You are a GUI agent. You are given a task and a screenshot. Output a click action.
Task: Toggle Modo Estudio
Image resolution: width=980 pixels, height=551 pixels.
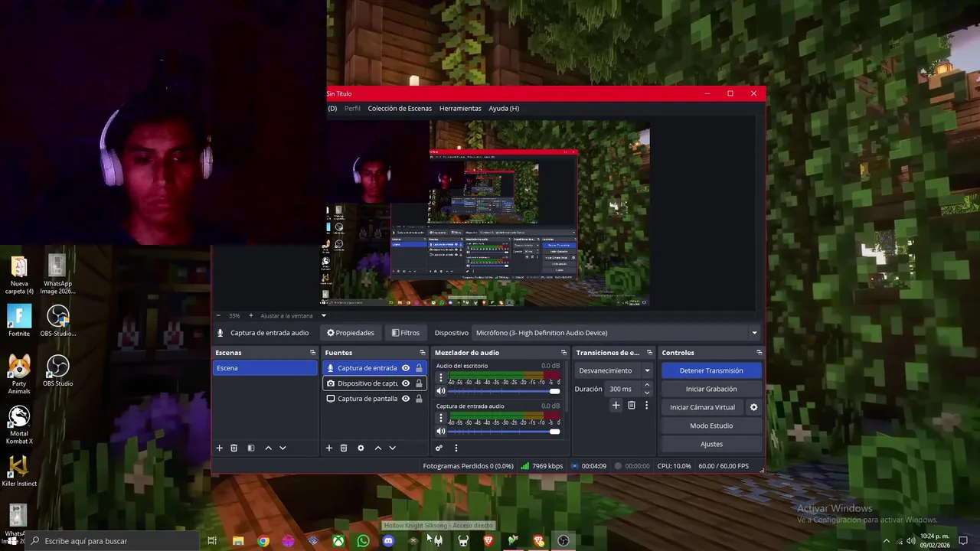click(x=711, y=425)
